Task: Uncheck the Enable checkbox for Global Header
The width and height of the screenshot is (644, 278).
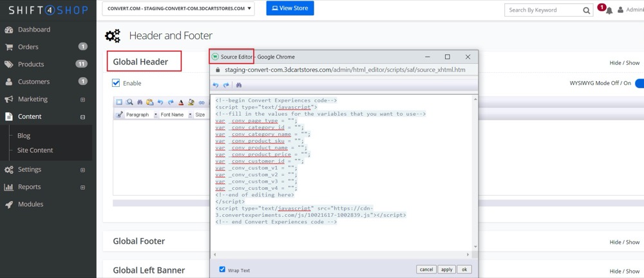Action: tap(116, 83)
